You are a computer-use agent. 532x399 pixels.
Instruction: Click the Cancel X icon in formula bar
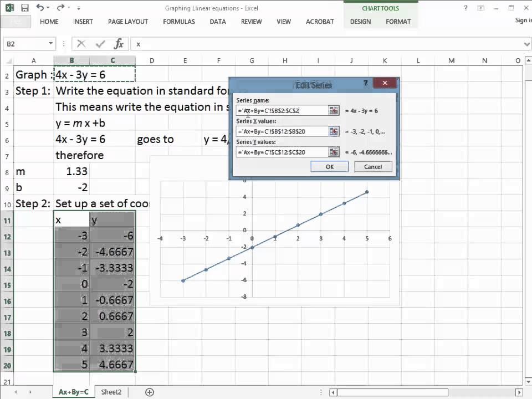click(81, 44)
